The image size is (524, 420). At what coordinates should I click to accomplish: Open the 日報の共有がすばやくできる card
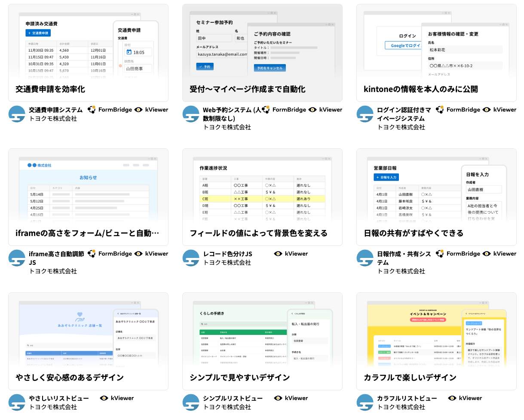point(436,197)
